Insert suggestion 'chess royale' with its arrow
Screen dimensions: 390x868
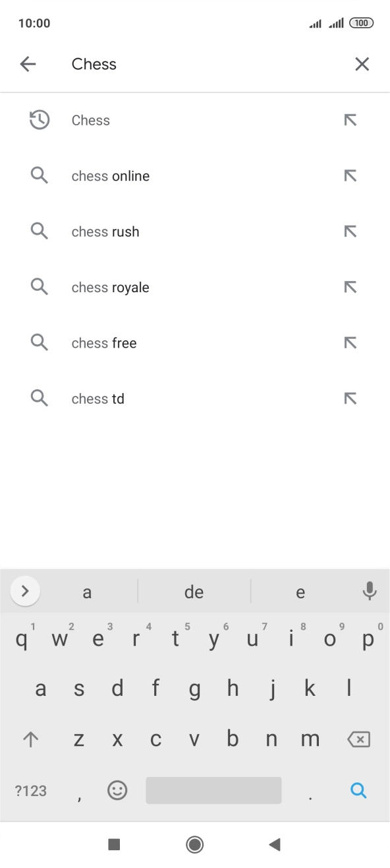[x=350, y=287]
